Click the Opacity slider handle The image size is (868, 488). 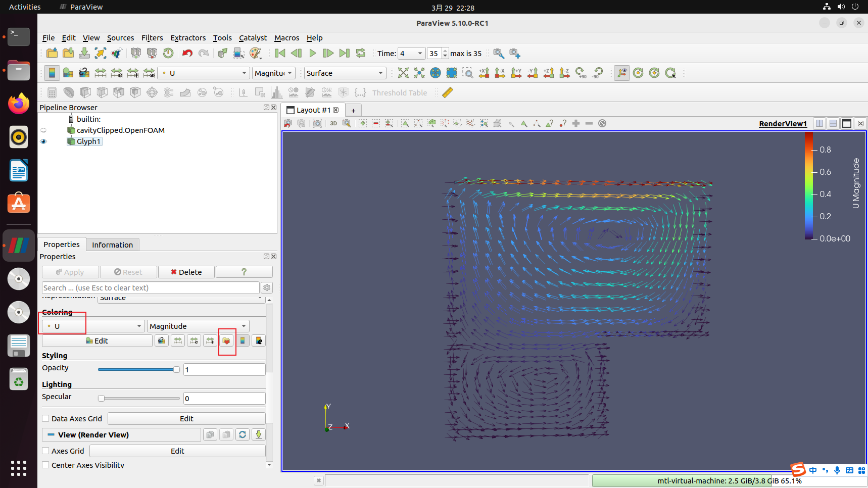click(x=176, y=369)
